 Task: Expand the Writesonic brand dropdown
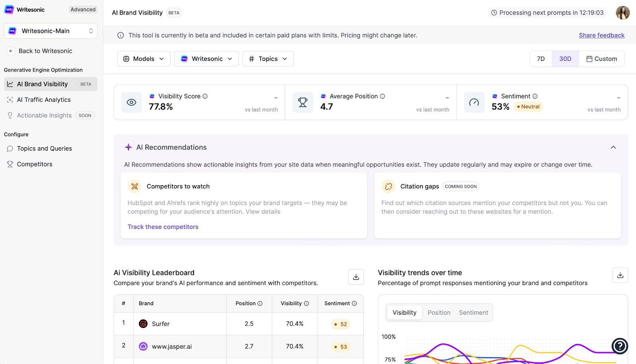pos(206,59)
